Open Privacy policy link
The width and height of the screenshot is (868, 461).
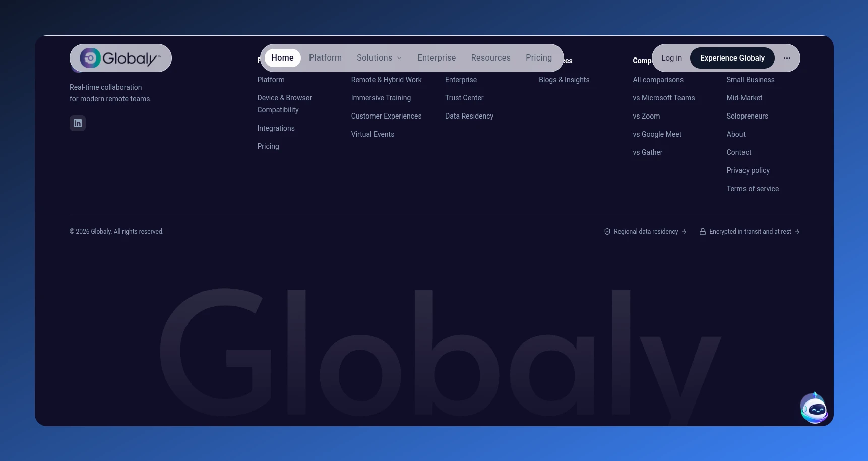[748, 170]
